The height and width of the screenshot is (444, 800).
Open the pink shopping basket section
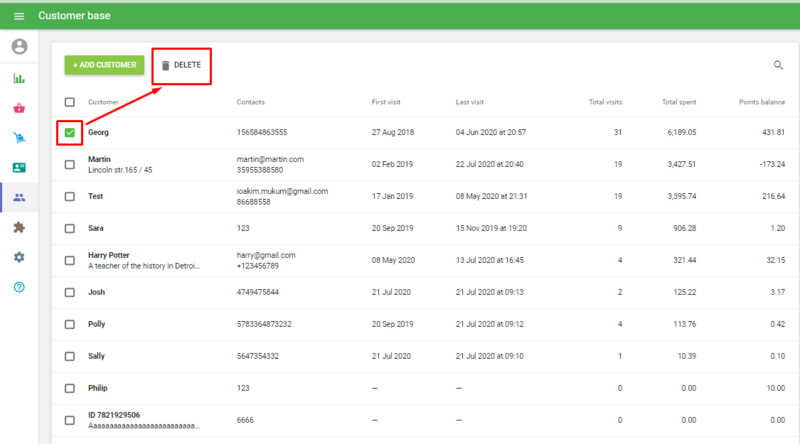click(x=19, y=108)
